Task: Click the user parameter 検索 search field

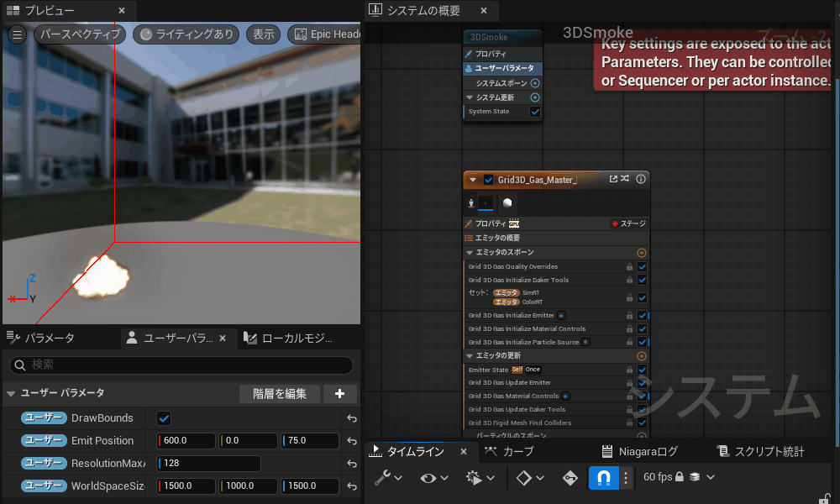Action: point(181,365)
